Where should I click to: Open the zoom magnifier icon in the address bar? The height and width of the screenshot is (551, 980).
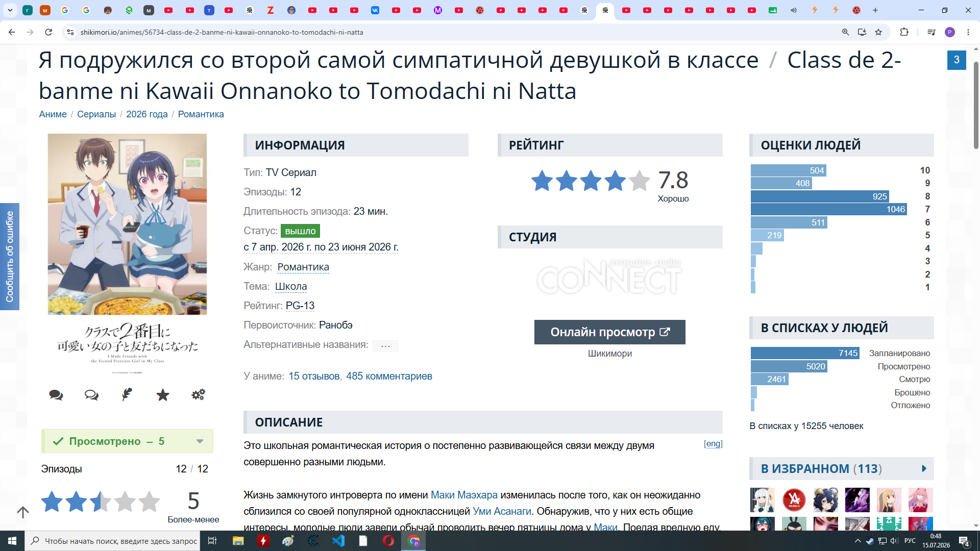click(846, 32)
